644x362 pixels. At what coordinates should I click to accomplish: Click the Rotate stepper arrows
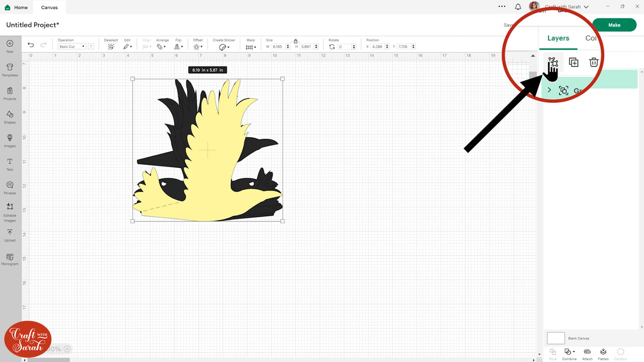click(x=354, y=46)
